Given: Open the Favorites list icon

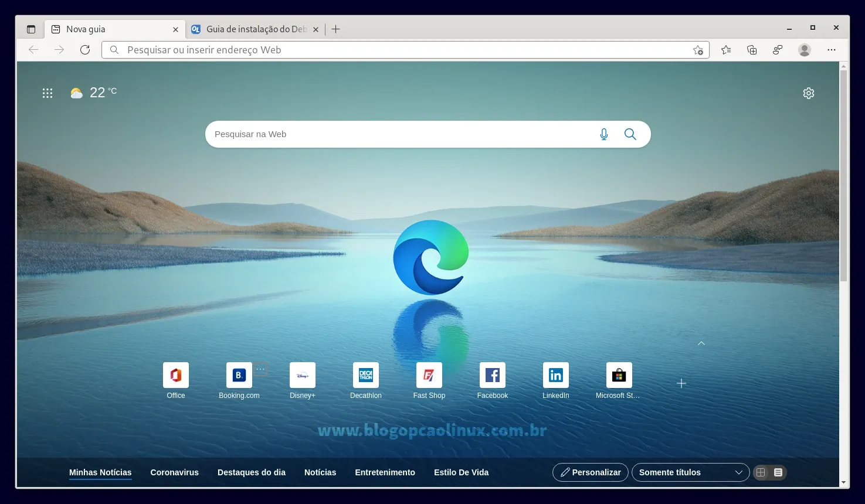Looking at the screenshot, I should (726, 50).
